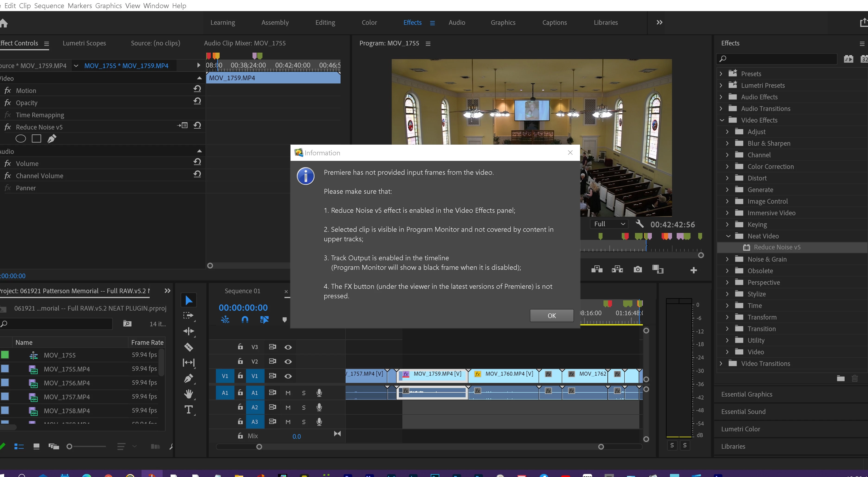Click the Program Monitor wrench settings icon
The width and height of the screenshot is (868, 477).
pyautogui.click(x=639, y=224)
